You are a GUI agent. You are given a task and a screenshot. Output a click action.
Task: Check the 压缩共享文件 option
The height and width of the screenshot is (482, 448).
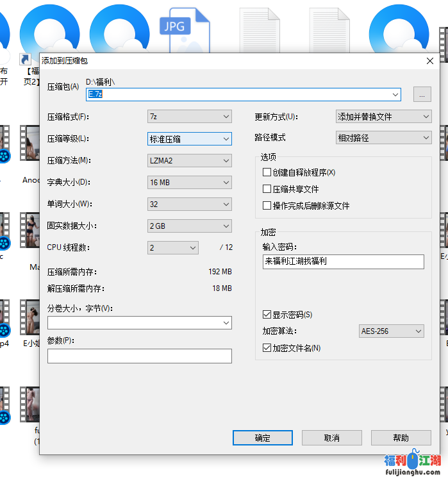point(267,189)
